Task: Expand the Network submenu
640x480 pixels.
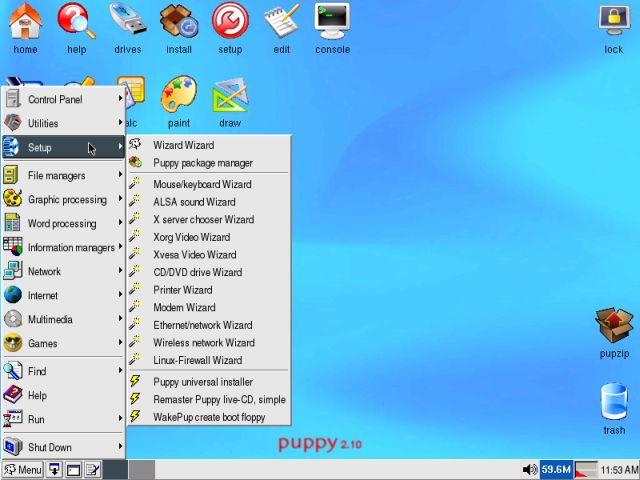Action: click(x=63, y=271)
